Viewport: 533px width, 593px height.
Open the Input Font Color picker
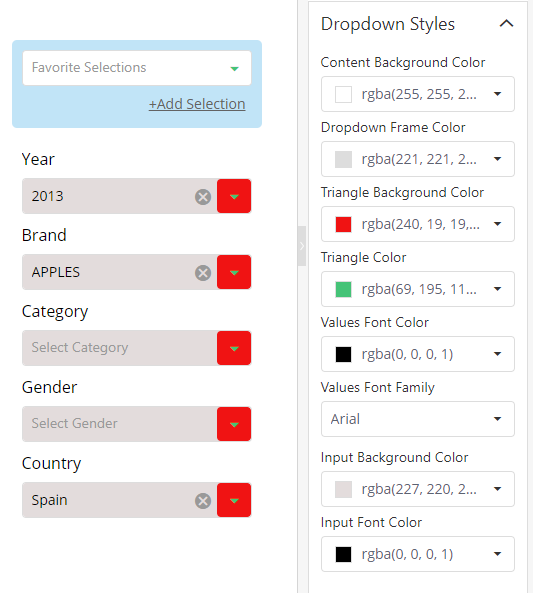[418, 554]
